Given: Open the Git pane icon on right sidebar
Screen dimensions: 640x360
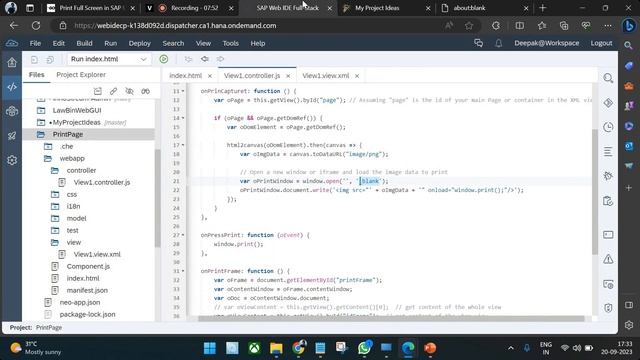Looking at the screenshot, I should (x=608, y=103).
